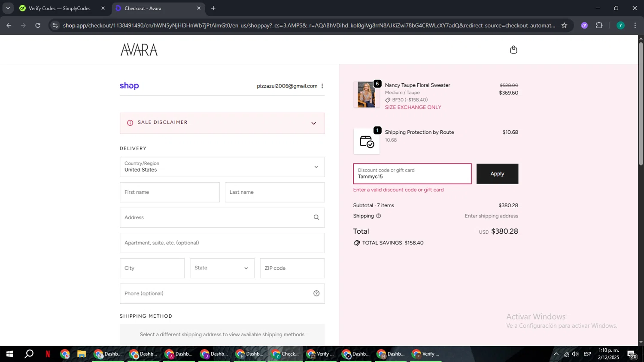Click the Total USD $380.28 amount

coord(498,232)
